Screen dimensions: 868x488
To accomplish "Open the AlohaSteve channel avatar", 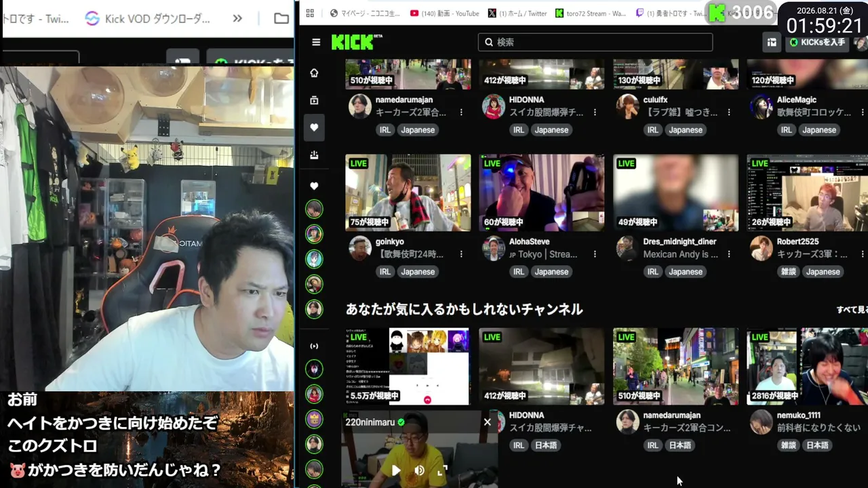I will (x=493, y=249).
